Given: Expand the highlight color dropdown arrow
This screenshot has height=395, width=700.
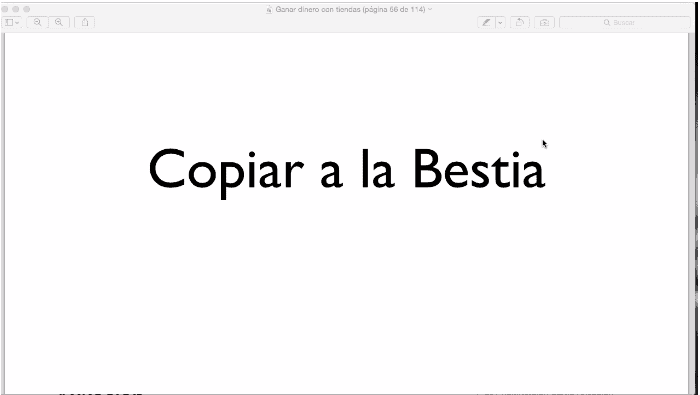Looking at the screenshot, I should (501, 22).
